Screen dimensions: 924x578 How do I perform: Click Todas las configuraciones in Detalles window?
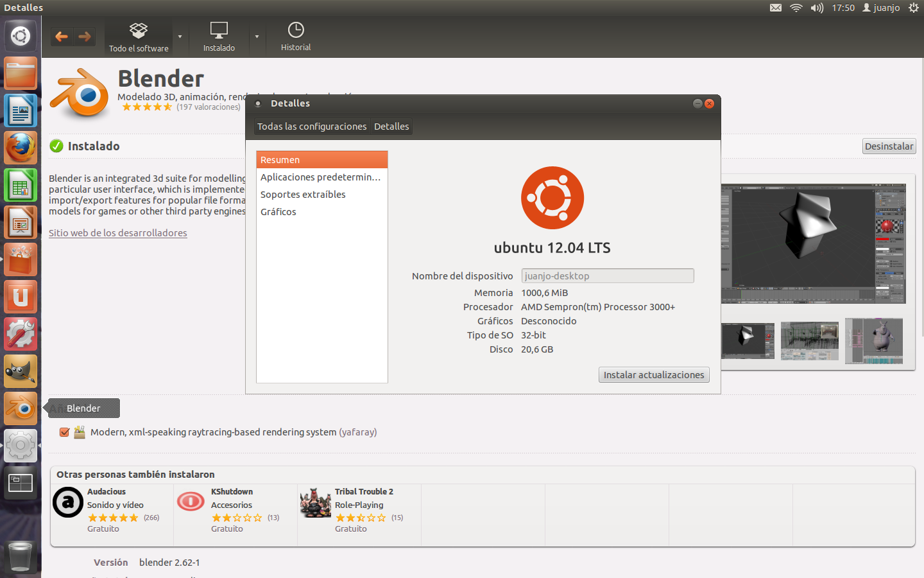click(x=312, y=127)
